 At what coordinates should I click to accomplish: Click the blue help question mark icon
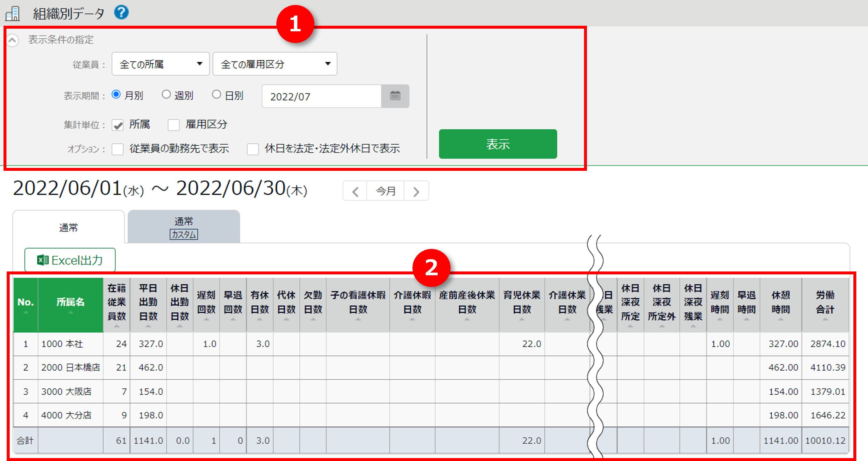coord(121,13)
